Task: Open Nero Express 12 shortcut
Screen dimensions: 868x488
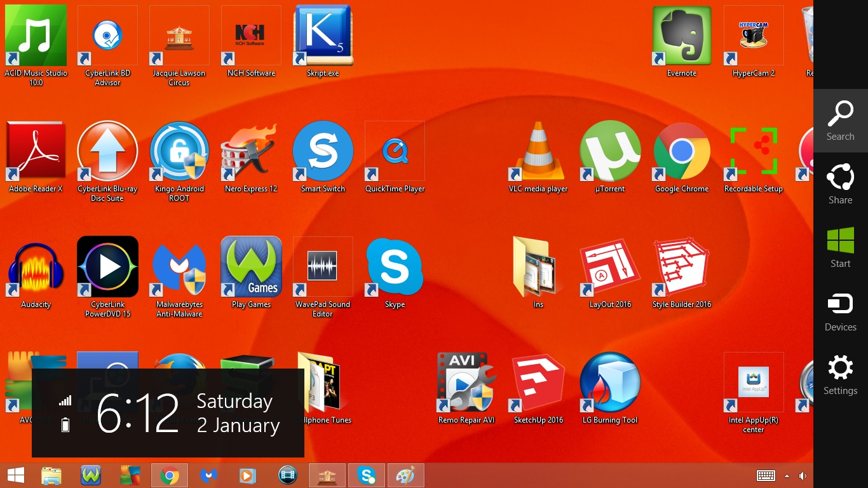Action: coord(251,158)
